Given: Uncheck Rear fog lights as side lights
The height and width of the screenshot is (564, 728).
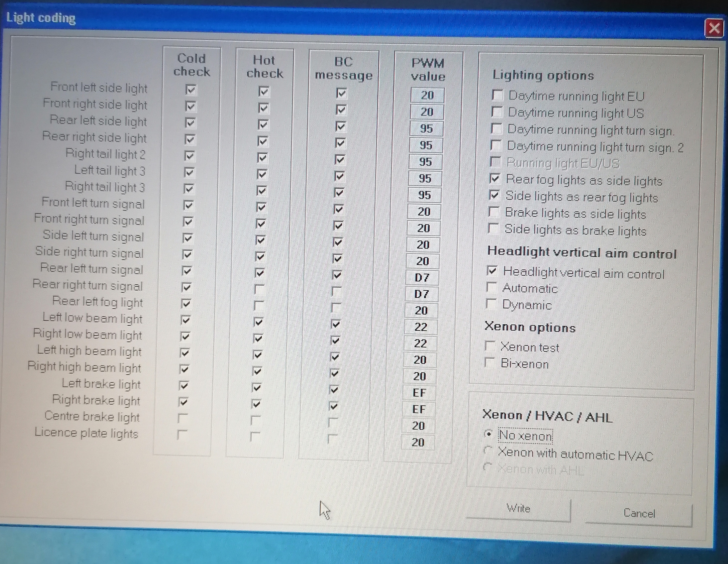Looking at the screenshot, I should click(x=495, y=179).
